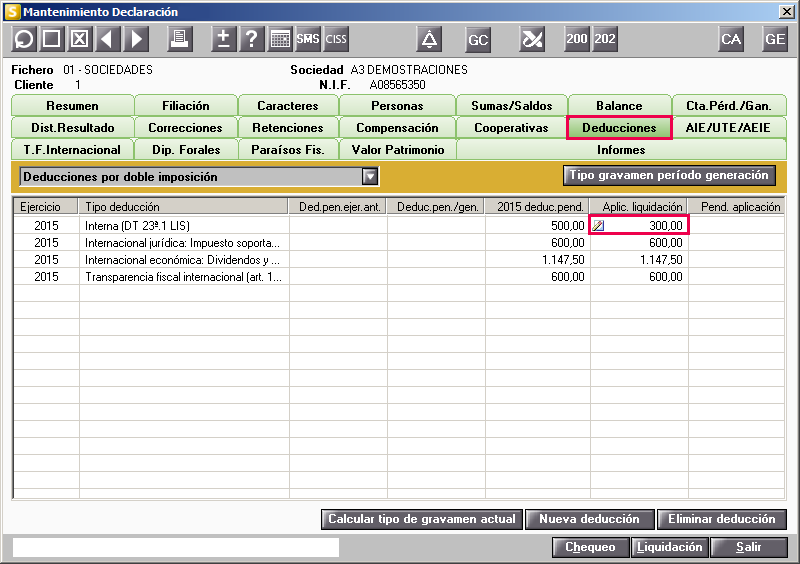This screenshot has width=800, height=564.
Task: Click Calcular tipo de gravamen actual
Action: tap(421, 519)
